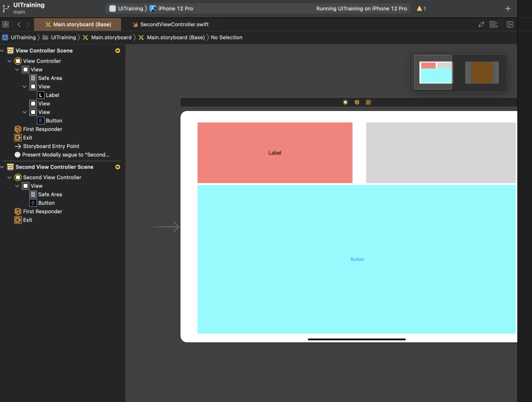The height and width of the screenshot is (402, 532).
Task: Click UITraining project in breadcrumb
Action: point(19,38)
